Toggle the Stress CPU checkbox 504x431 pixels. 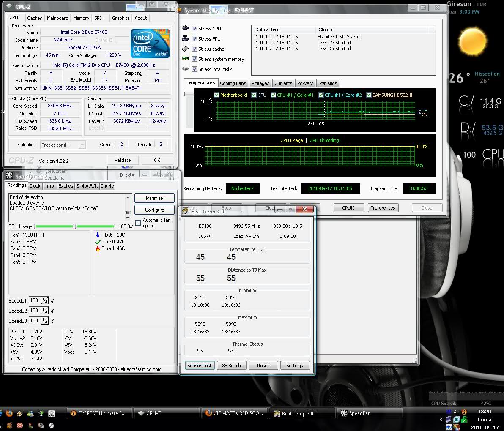pyautogui.click(x=194, y=29)
